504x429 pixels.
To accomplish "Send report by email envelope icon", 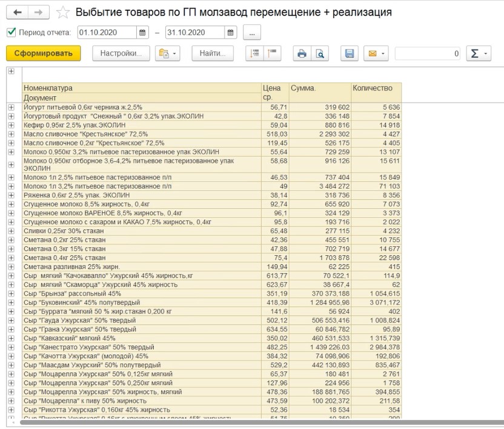I will tap(372, 53).
